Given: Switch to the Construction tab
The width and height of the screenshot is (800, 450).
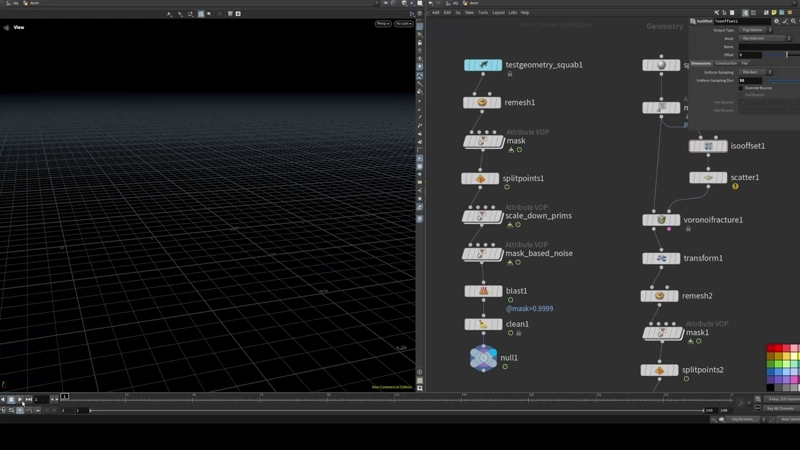Looking at the screenshot, I should tap(726, 63).
